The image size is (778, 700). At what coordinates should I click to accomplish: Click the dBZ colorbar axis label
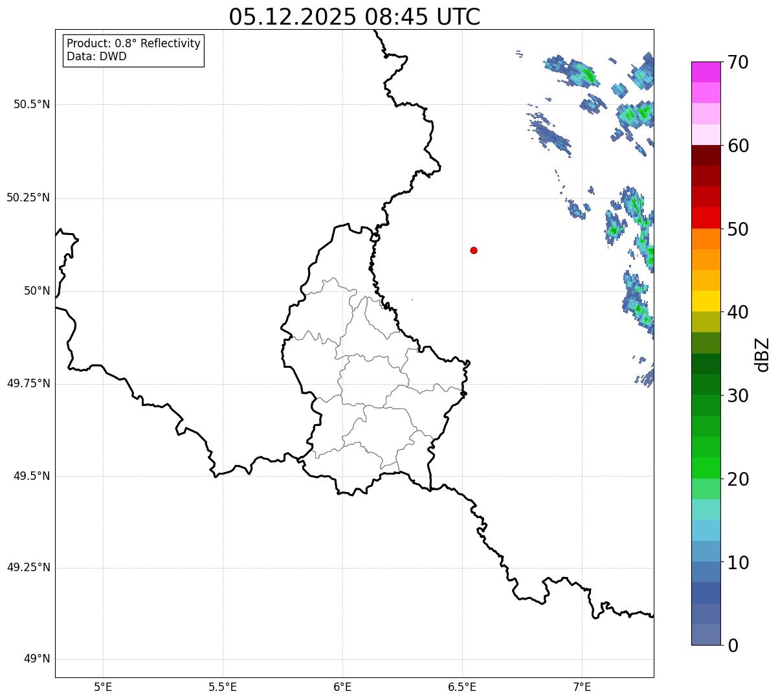pyautogui.click(x=762, y=354)
